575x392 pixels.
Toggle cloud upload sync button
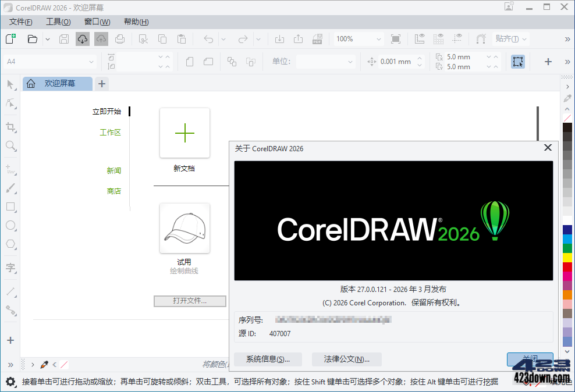click(x=101, y=38)
